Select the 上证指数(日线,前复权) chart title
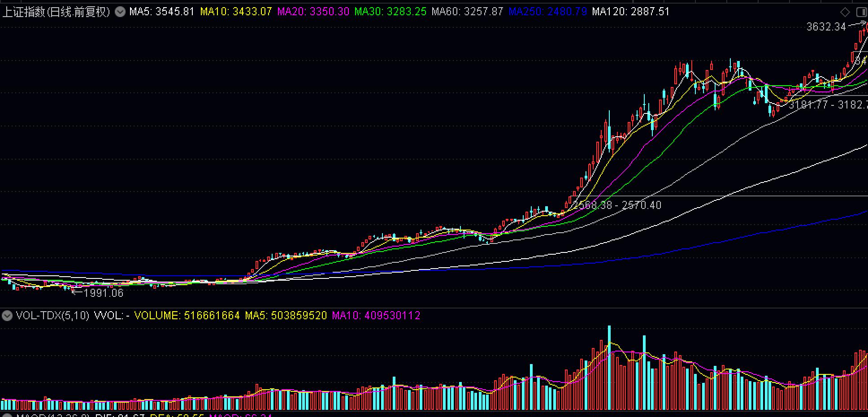 [x=56, y=11]
